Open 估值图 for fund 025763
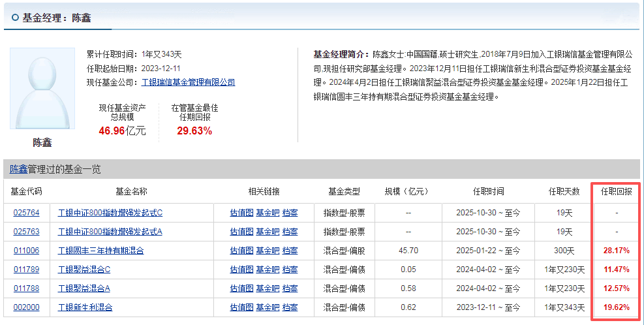This screenshot has height=325, width=644. (x=241, y=232)
